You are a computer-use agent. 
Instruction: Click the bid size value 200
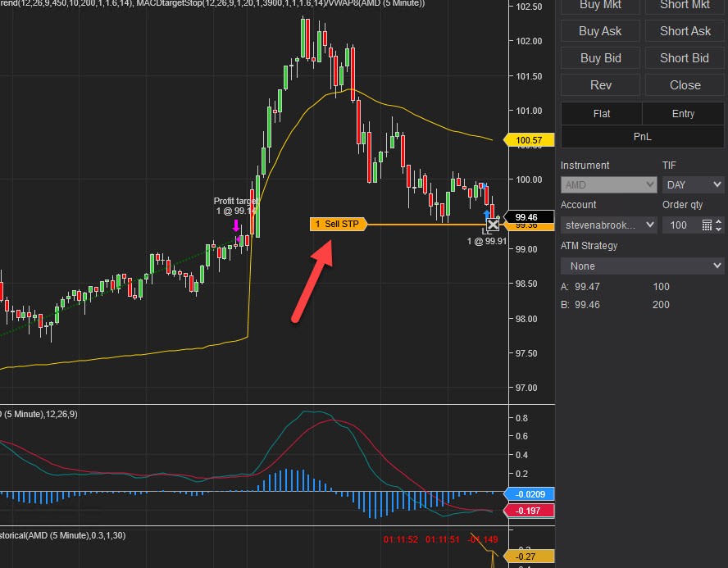(661, 305)
